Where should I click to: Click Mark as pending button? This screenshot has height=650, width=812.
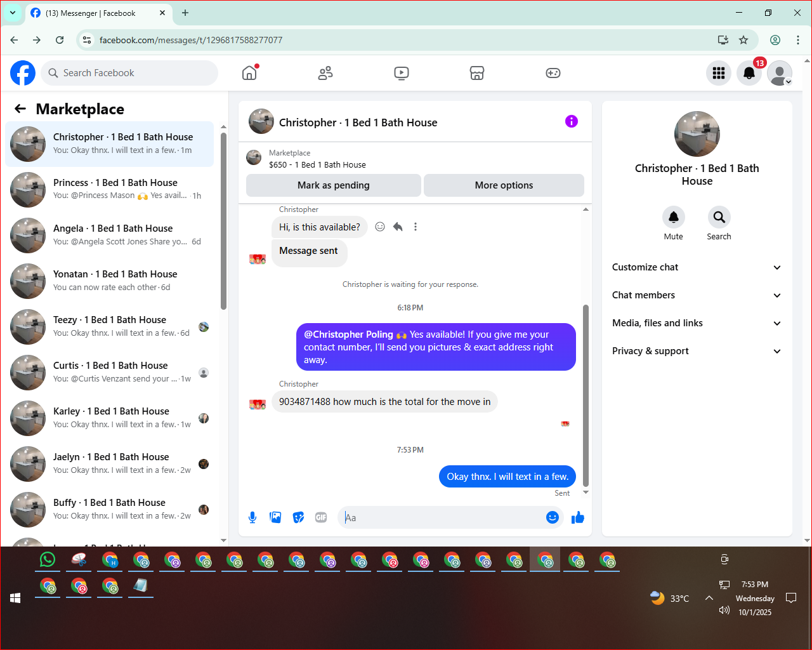[x=334, y=185]
